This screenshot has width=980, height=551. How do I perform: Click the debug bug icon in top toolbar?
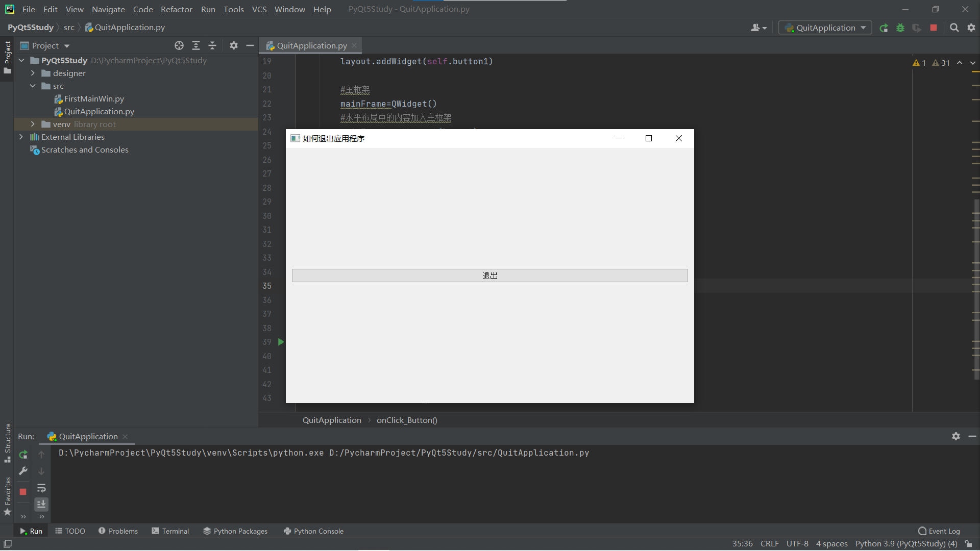[900, 28]
